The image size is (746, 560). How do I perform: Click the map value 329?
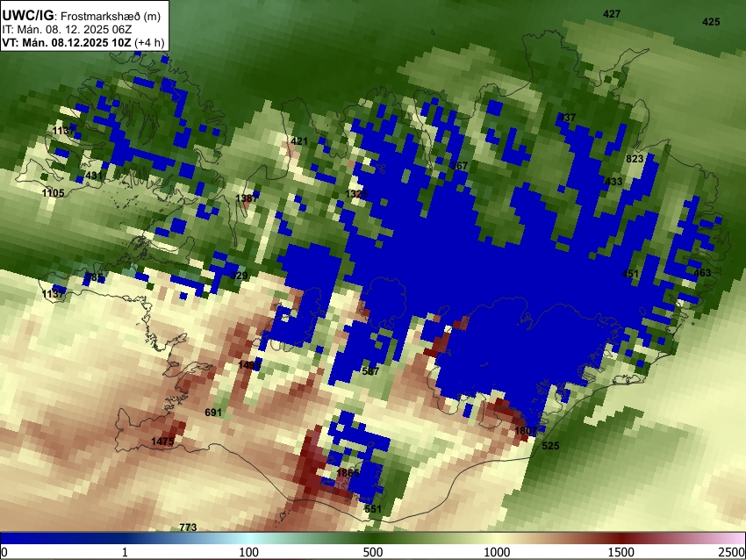[x=239, y=276]
